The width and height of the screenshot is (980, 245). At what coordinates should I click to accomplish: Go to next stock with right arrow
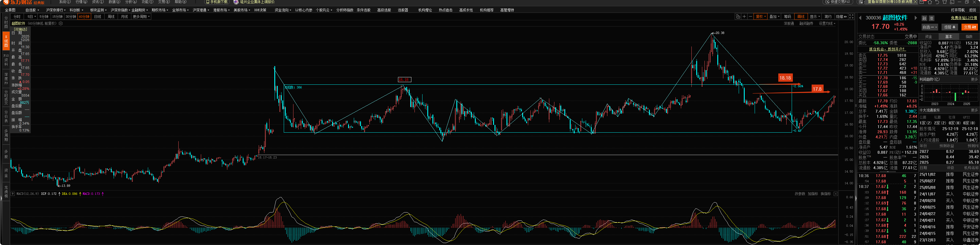tap(915, 18)
